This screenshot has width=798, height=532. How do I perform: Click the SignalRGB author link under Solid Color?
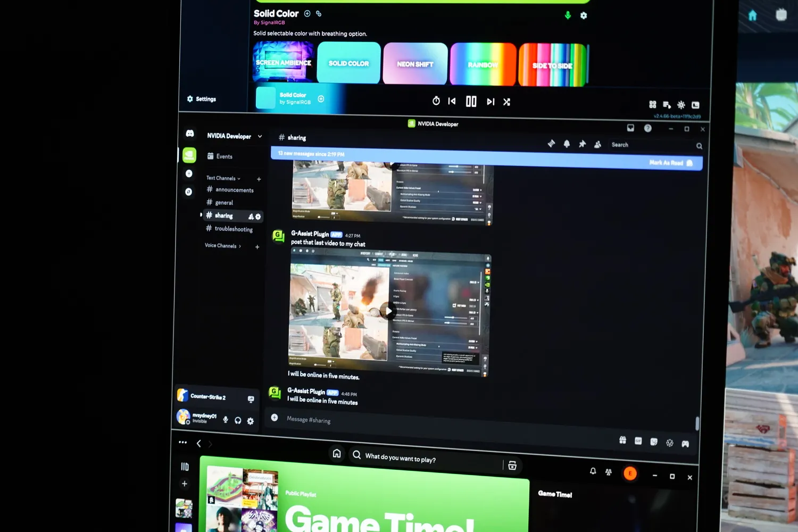(269, 23)
